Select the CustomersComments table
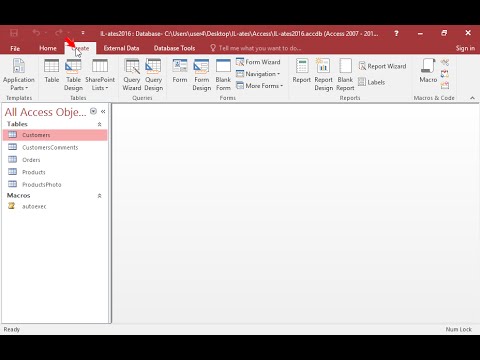The height and width of the screenshot is (360, 480). [x=55, y=147]
